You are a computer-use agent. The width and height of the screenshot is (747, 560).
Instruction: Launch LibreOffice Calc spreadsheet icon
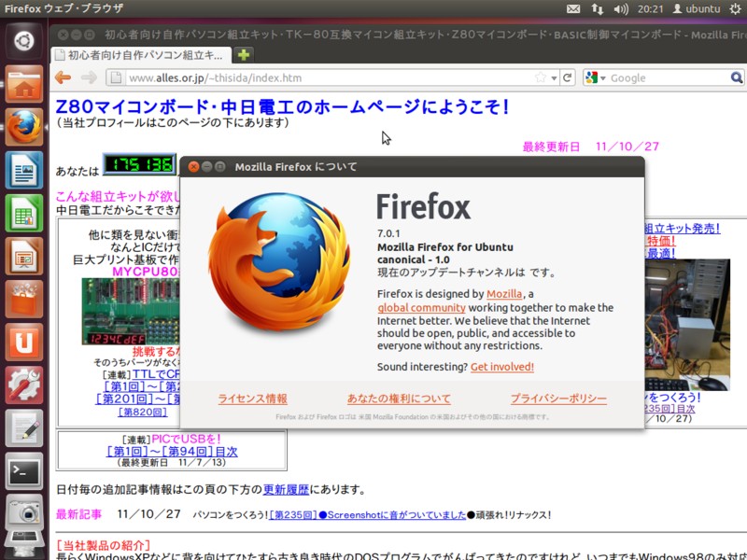(24, 213)
